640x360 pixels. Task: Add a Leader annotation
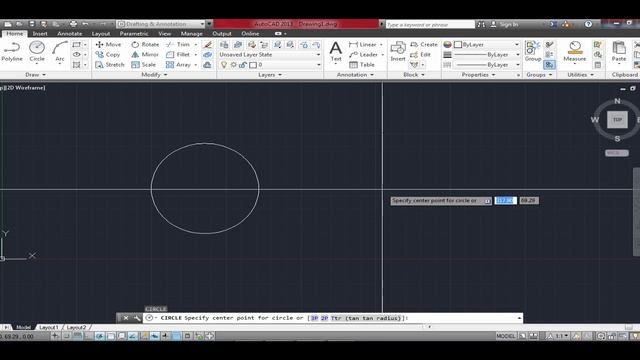click(x=363, y=54)
